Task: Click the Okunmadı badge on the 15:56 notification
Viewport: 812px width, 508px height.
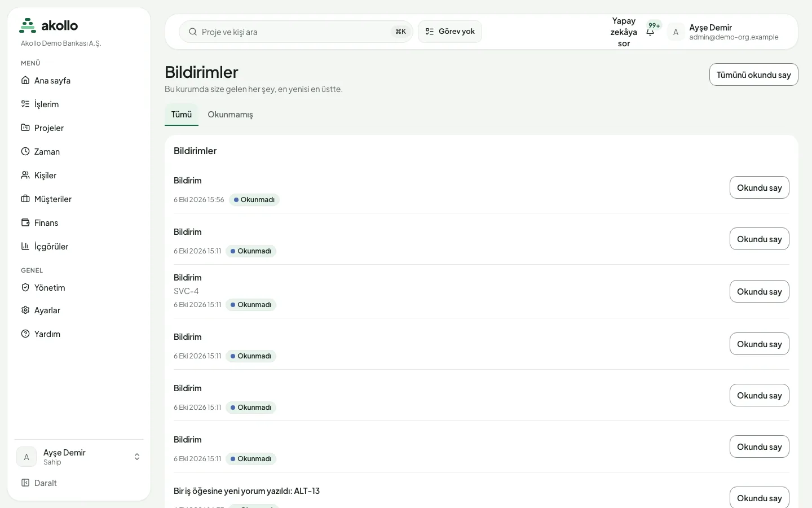Action: [x=254, y=200]
